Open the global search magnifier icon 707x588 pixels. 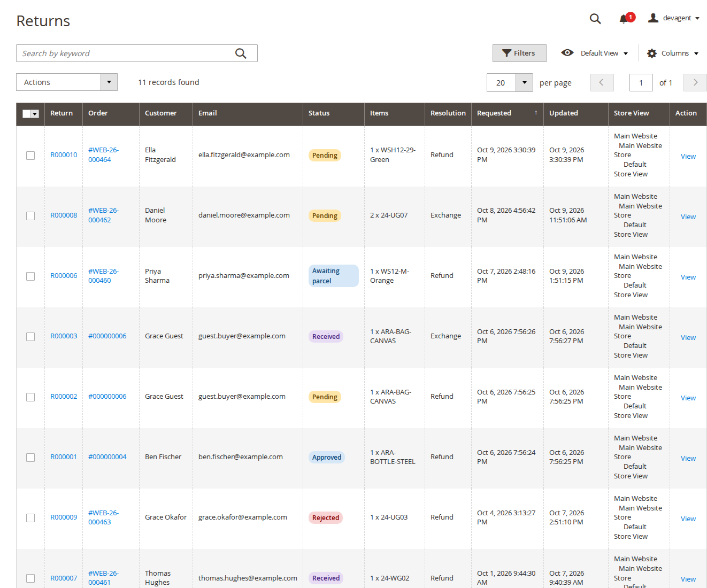click(x=595, y=19)
